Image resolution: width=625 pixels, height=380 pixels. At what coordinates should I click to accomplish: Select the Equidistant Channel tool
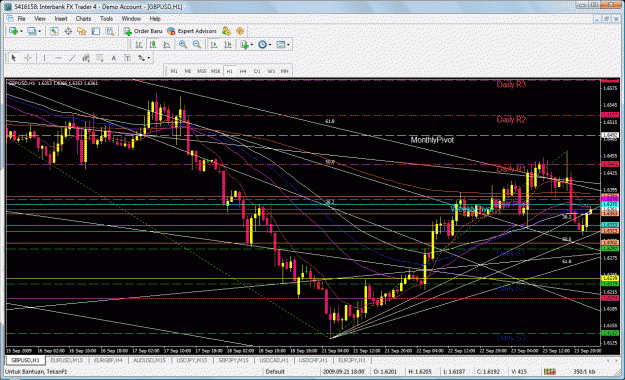(x=86, y=58)
